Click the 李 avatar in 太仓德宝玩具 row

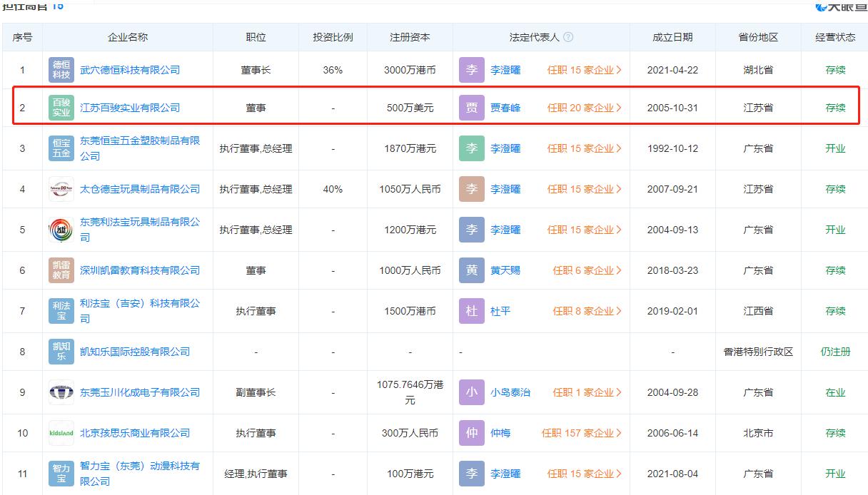coord(471,189)
